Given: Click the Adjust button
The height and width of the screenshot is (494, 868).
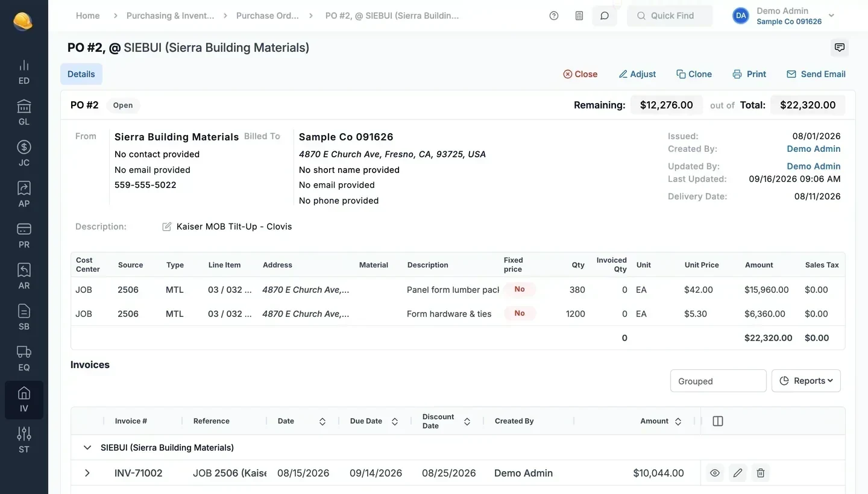Looking at the screenshot, I should coord(637,74).
